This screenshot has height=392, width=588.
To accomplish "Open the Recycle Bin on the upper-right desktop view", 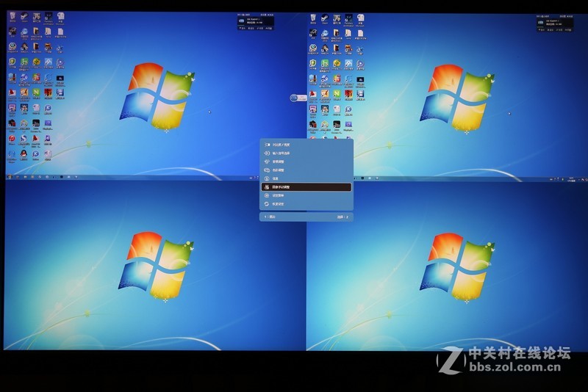I will [313, 19].
